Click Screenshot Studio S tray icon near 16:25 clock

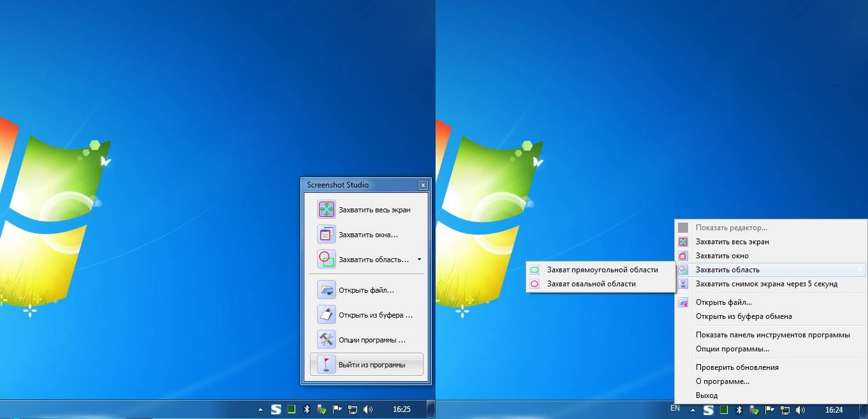pos(276,409)
